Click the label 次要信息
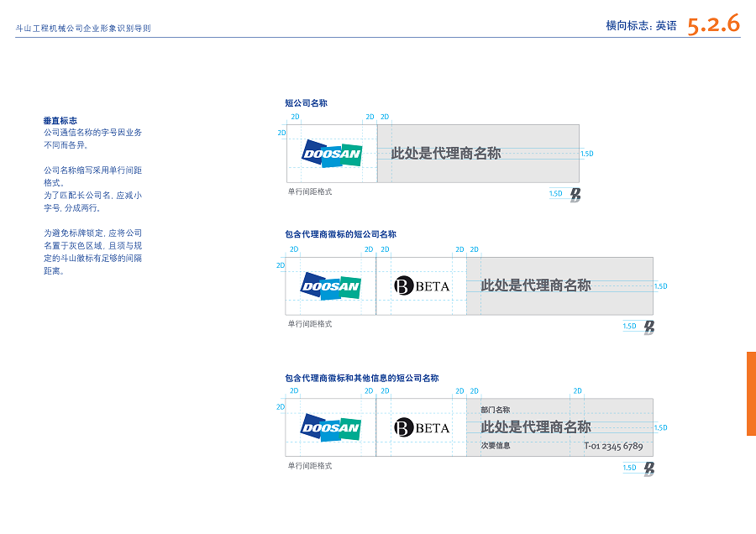This screenshot has width=756, height=534. point(495,445)
